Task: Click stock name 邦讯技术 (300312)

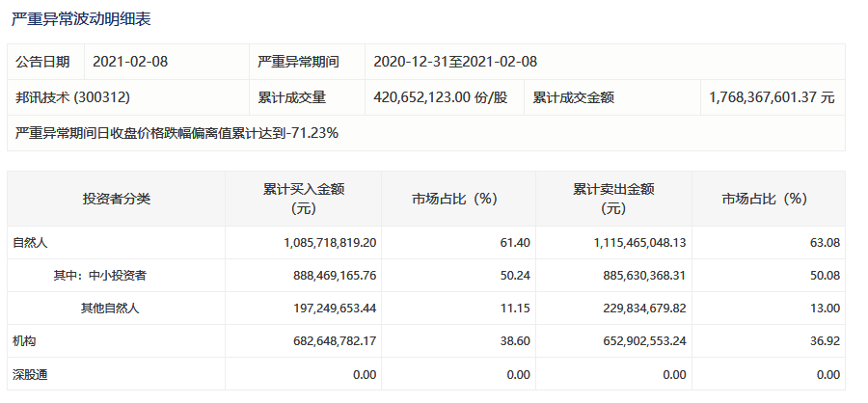Action: pos(72,97)
